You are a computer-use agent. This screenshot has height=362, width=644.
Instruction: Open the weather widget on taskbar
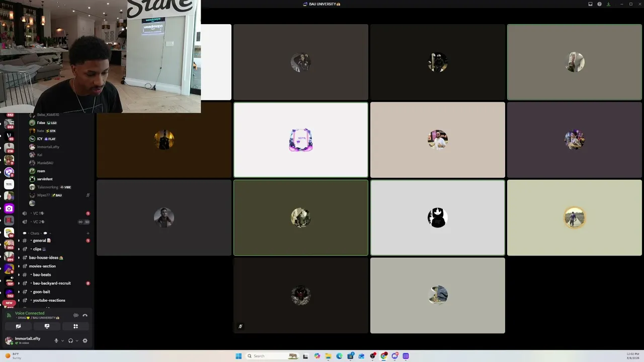tap(13, 356)
